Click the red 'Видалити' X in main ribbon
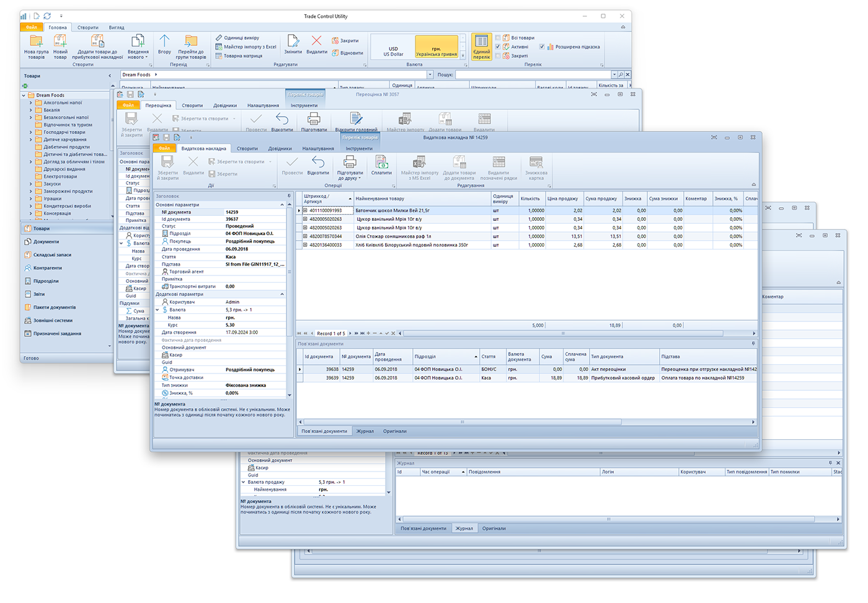The image size is (868, 603). 316,42
